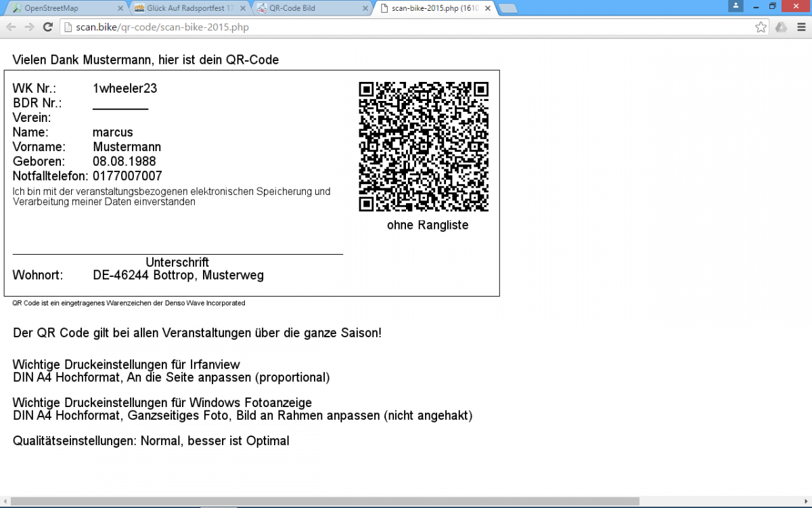The width and height of the screenshot is (812, 508).
Task: Click 'Wichtige Druckeinstellungen für Windows Fotoanzeige' line
Action: tap(162, 403)
